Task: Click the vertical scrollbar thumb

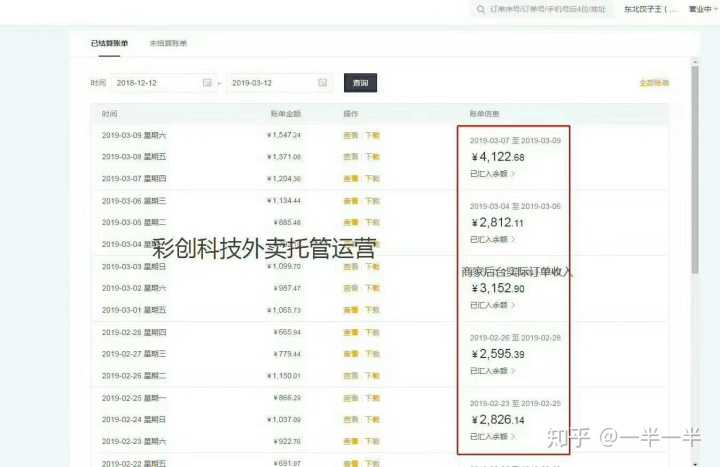Action: pos(695,169)
